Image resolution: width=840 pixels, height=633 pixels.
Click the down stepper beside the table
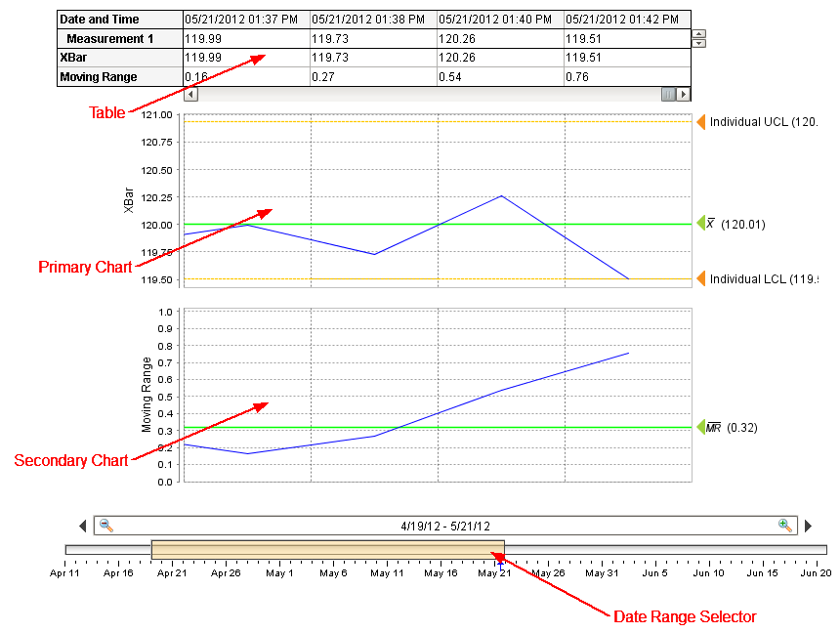[x=698, y=43]
